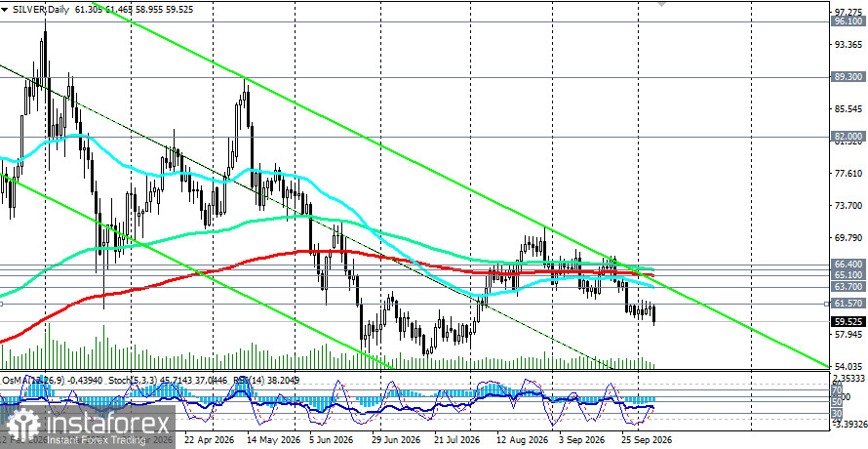
Task: Select the 82.000 price level label
Action: pyautogui.click(x=848, y=137)
